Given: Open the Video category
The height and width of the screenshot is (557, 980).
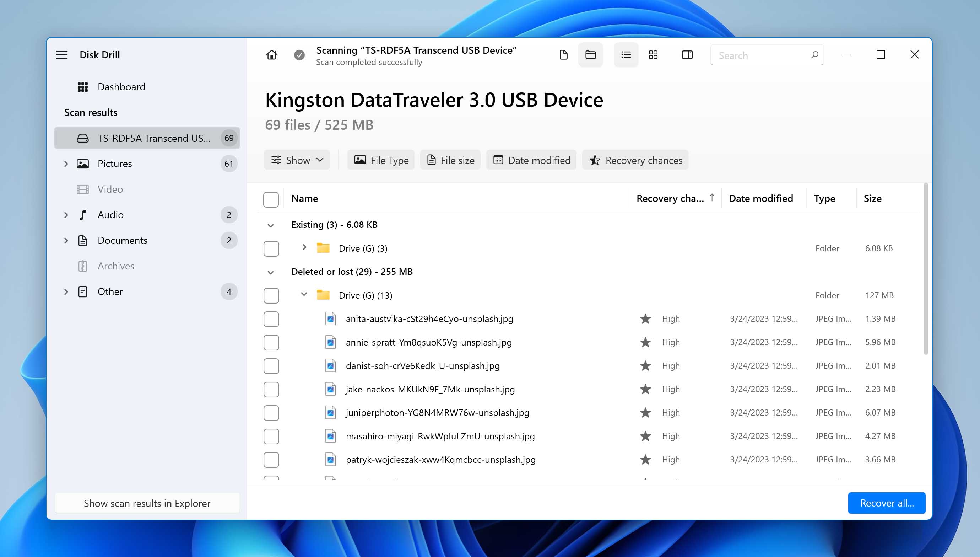Looking at the screenshot, I should [x=147, y=189].
